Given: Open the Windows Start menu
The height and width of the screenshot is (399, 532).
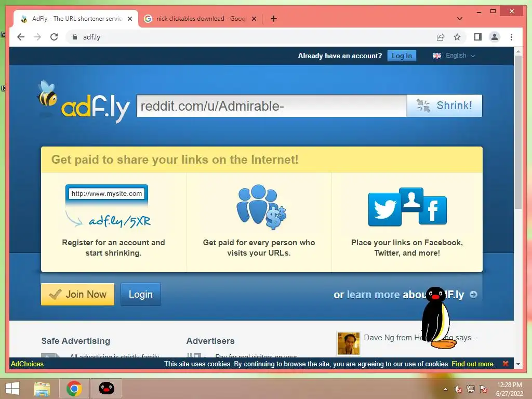Looking at the screenshot, I should (x=12, y=389).
